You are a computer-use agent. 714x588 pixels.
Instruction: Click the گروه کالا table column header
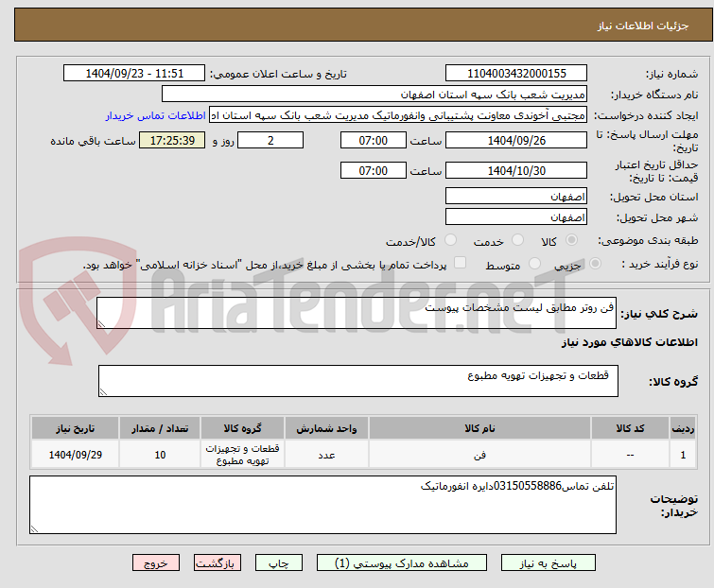[x=242, y=428]
